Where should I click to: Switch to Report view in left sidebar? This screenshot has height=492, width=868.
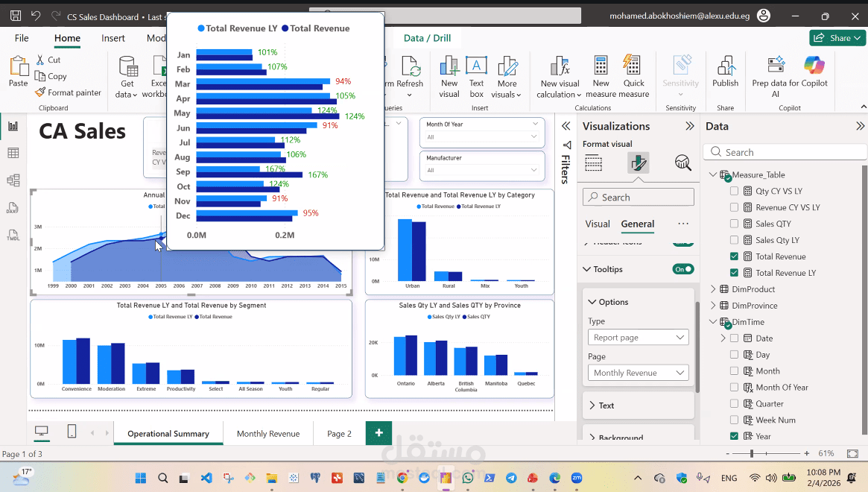pos(13,126)
